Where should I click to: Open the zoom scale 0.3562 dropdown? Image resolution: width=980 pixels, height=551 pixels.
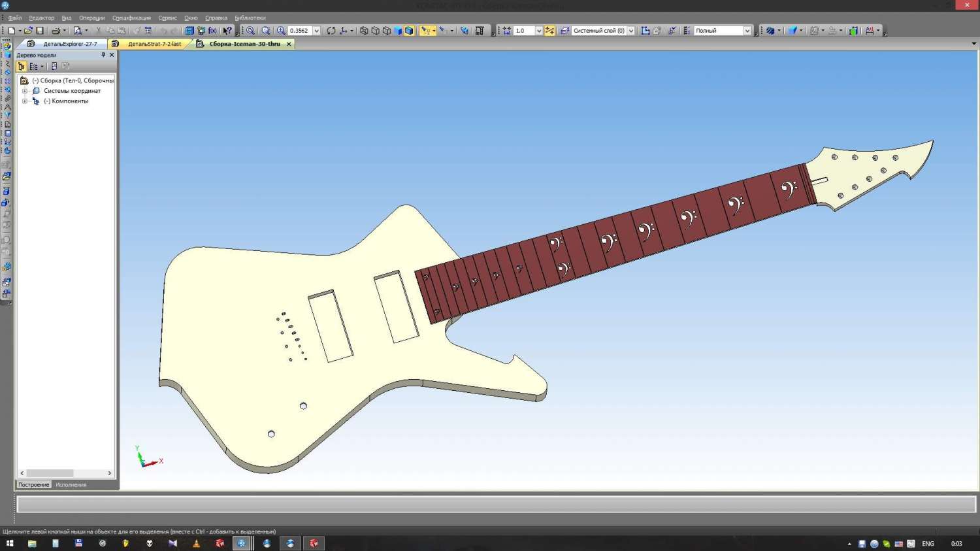pos(316,31)
